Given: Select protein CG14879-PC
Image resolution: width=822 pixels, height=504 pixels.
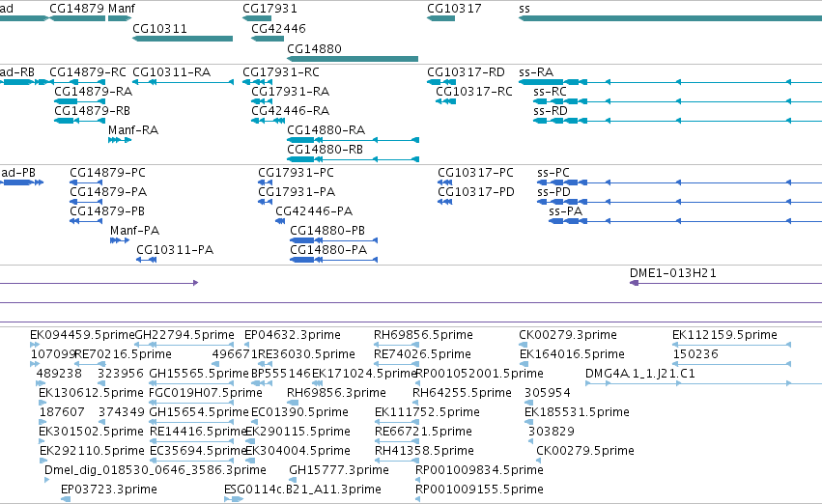Looking at the screenshot, I should [x=107, y=173].
